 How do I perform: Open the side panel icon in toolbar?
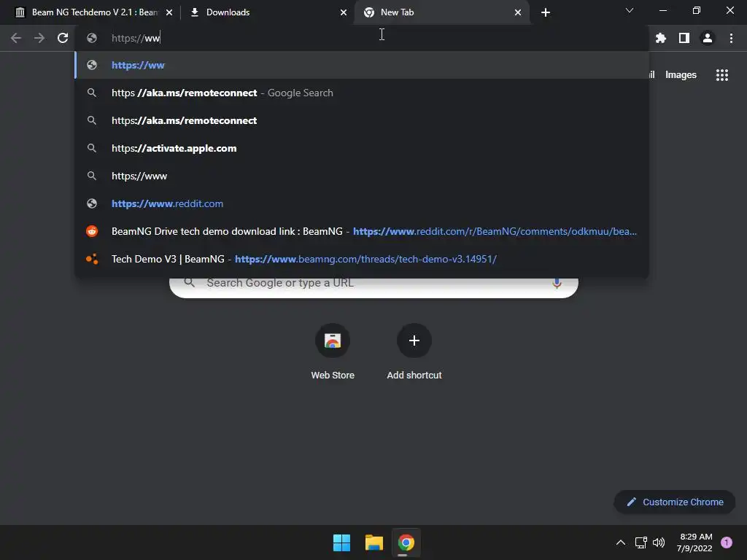coord(684,38)
